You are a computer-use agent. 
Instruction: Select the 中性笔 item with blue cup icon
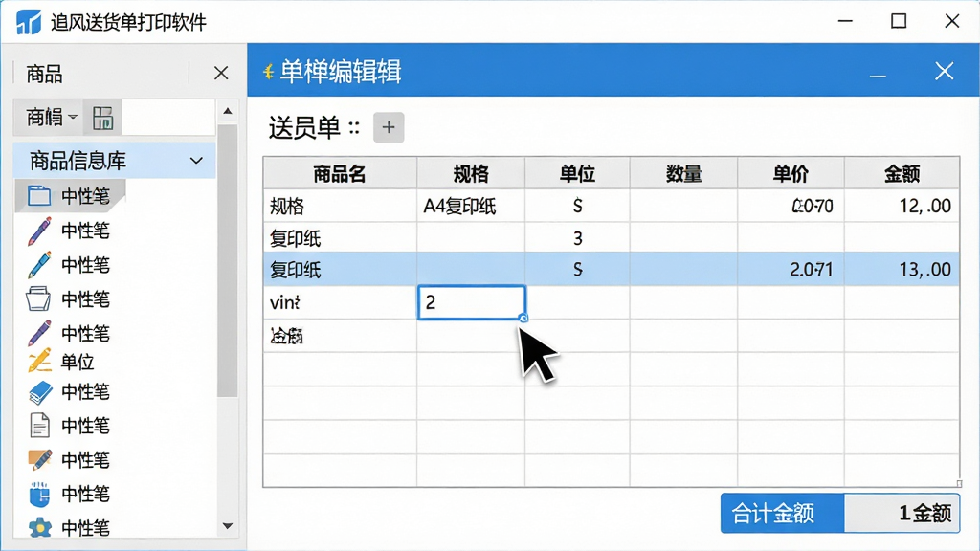pos(69,495)
